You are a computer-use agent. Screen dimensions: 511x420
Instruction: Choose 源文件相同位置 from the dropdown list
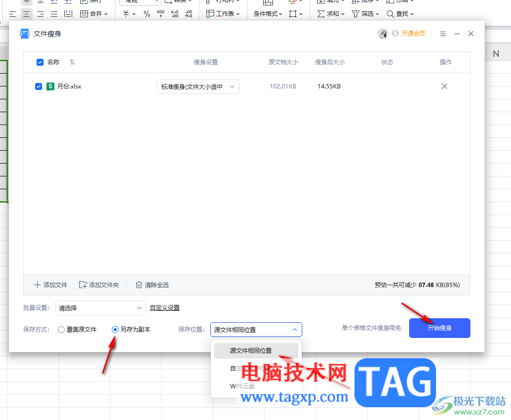pos(256,351)
